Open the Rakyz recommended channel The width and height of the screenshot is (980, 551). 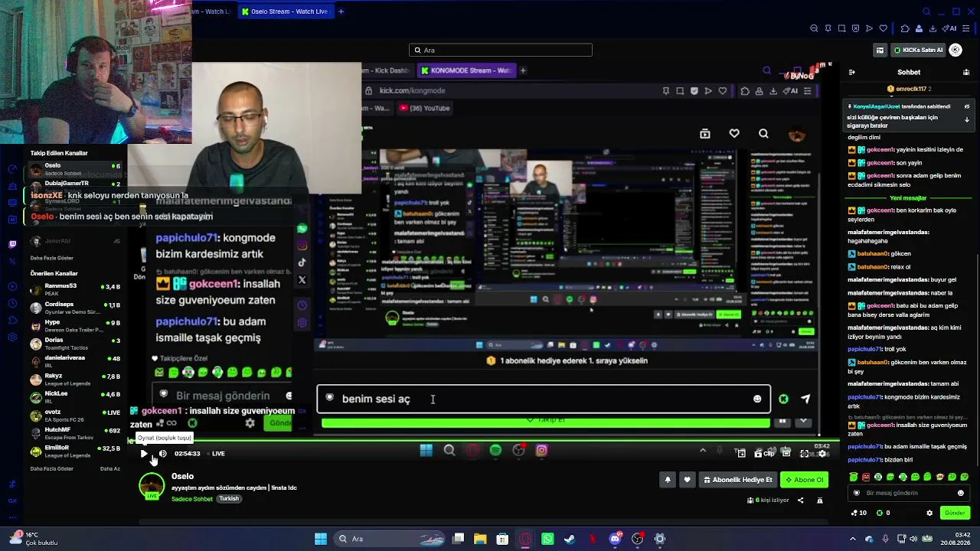(75, 380)
